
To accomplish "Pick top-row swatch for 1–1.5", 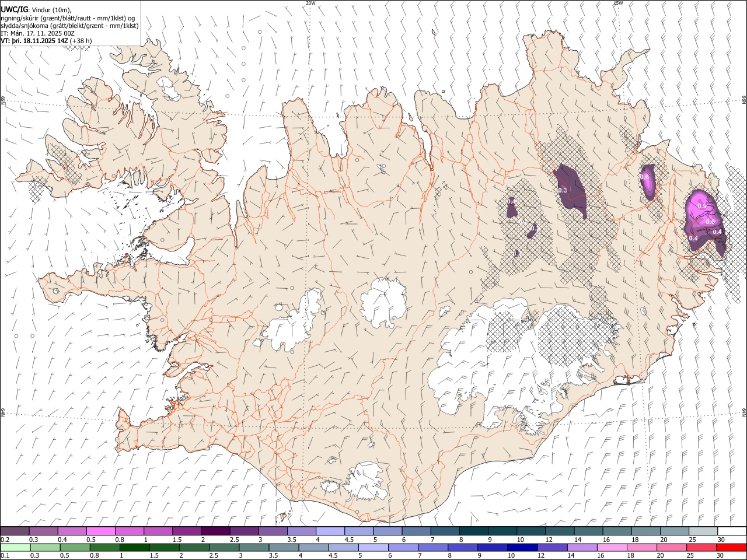I will (x=158, y=531).
